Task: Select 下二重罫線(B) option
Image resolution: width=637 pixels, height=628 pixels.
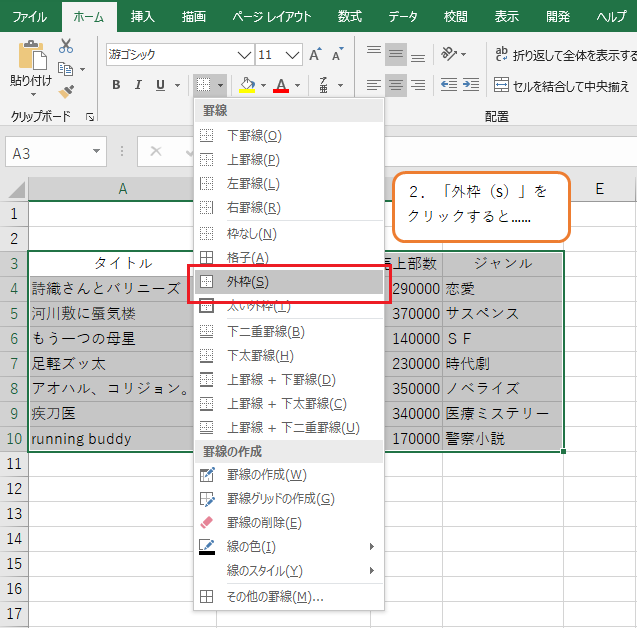Action: (x=289, y=331)
